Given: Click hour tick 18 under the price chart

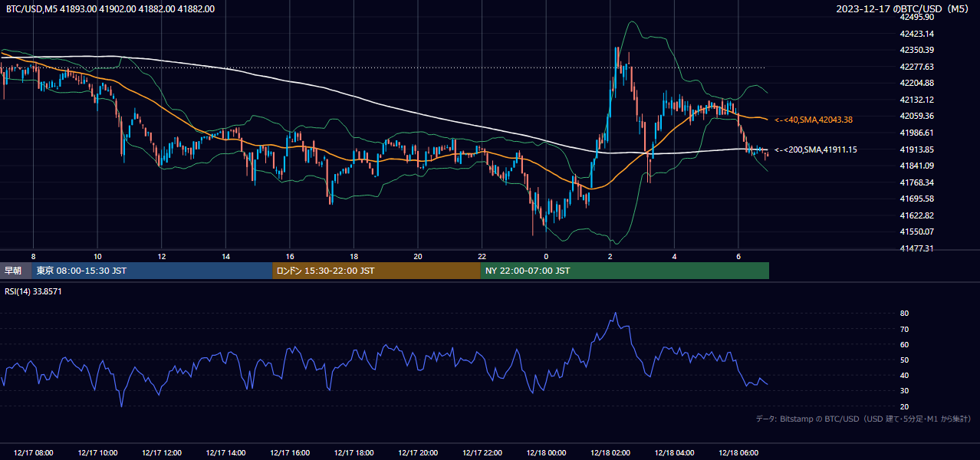Looking at the screenshot, I should (354, 256).
